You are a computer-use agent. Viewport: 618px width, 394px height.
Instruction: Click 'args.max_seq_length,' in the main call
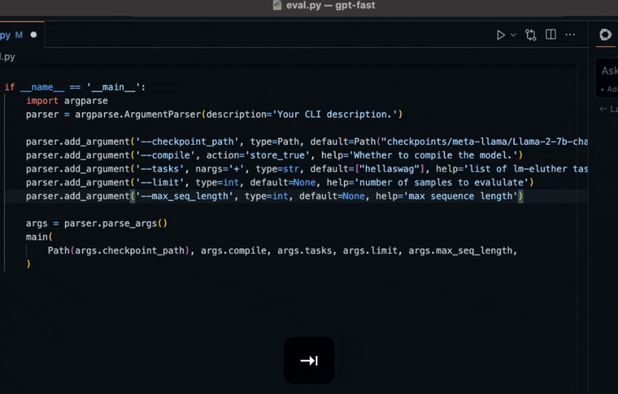click(462, 251)
